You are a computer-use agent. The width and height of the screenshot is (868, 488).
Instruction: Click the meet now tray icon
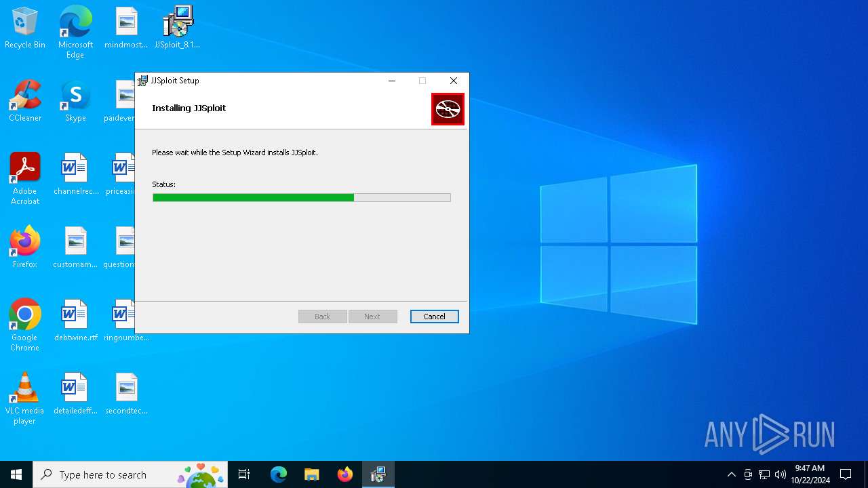point(748,474)
